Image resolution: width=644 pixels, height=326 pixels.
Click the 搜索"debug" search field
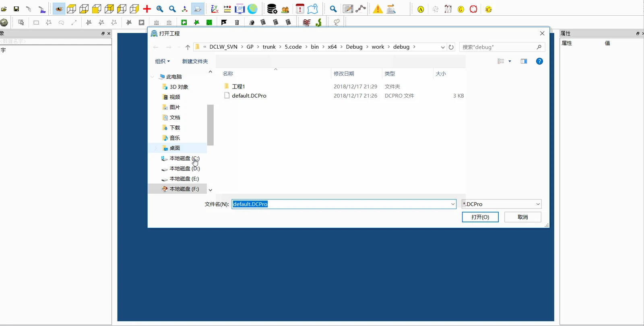click(x=502, y=47)
